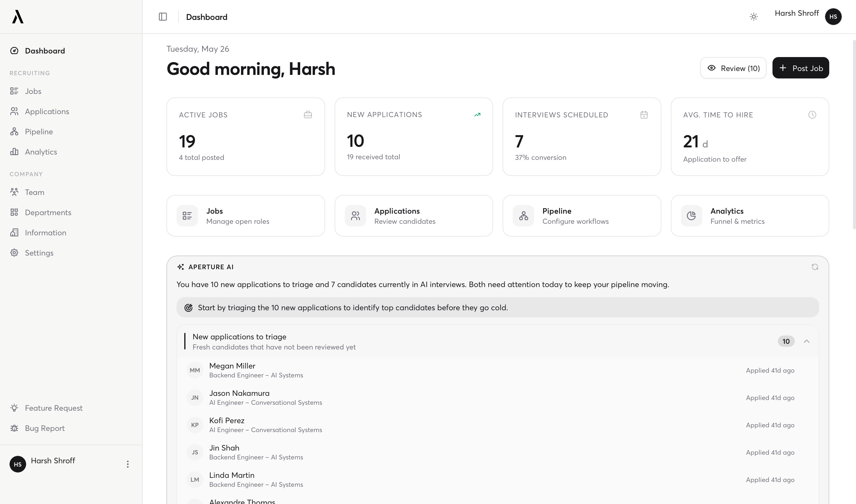This screenshot has width=856, height=504.
Task: Click the Team group icon in the sidebar
Action: tap(14, 192)
